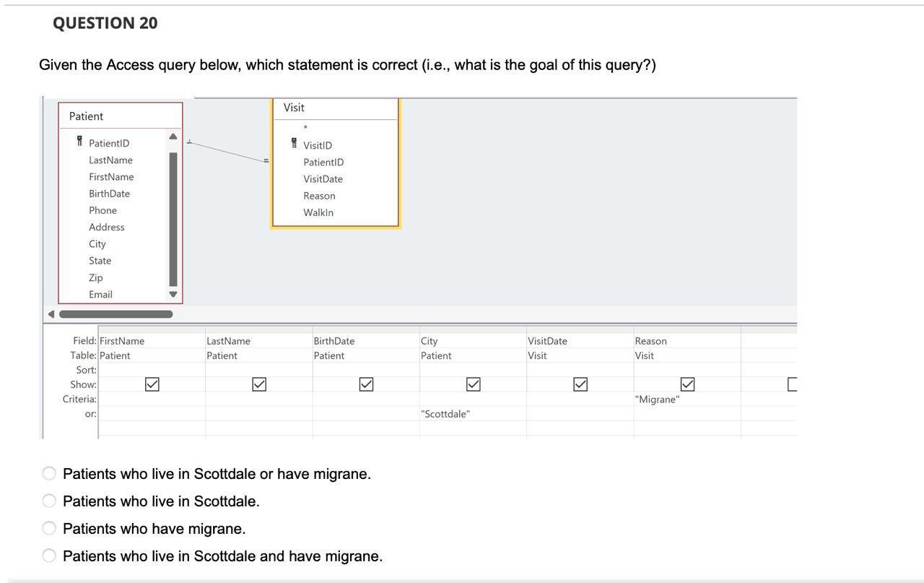Click the Patient table title bar
Screen dimensions: 924x583
(x=119, y=116)
